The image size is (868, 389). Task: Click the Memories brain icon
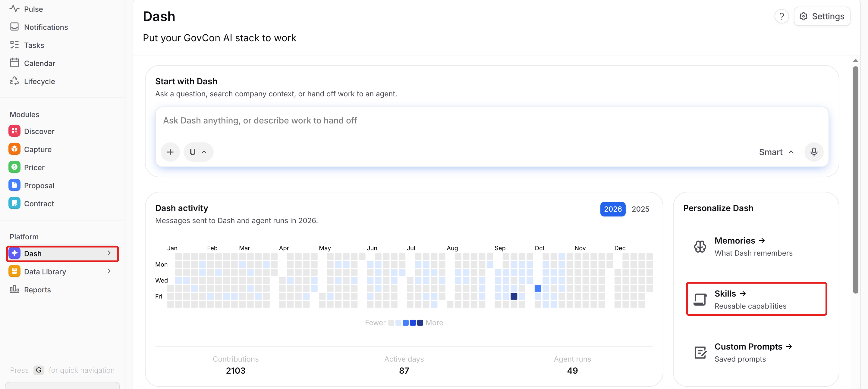pos(700,247)
